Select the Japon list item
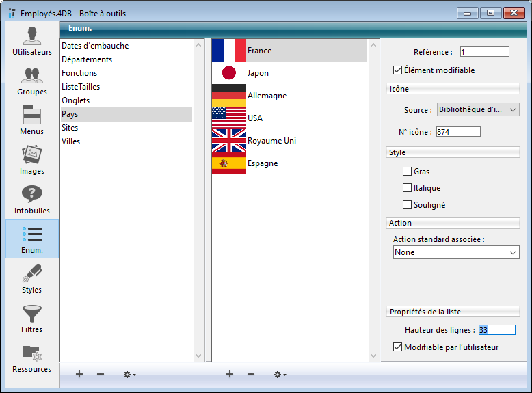This screenshot has height=393, width=532. pyautogui.click(x=258, y=73)
